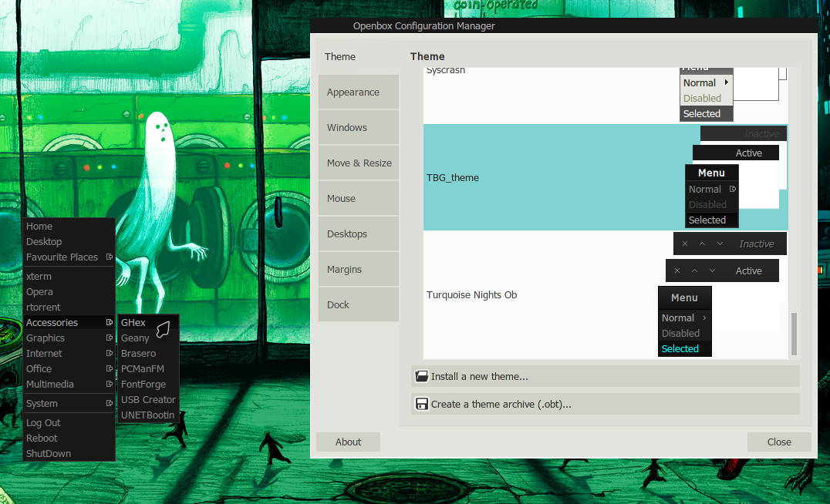The image size is (830, 504).
Task: Open the Margins tab
Action: (359, 269)
